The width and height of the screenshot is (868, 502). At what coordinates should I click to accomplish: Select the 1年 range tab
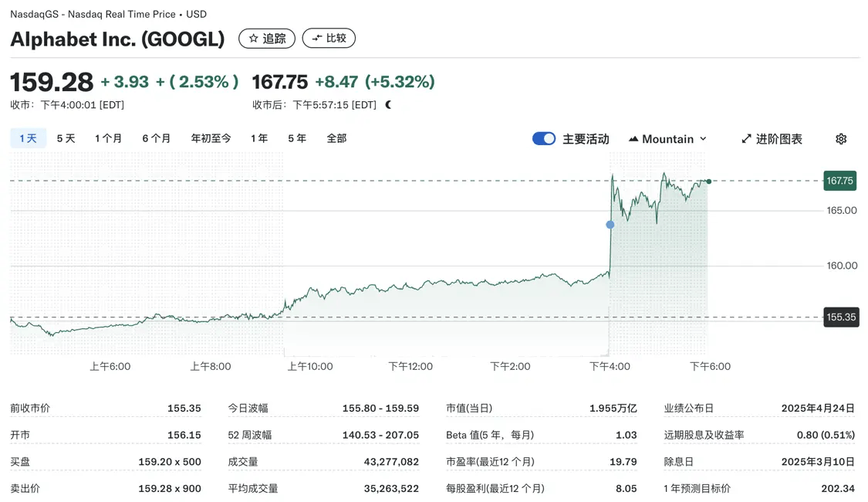(259, 138)
